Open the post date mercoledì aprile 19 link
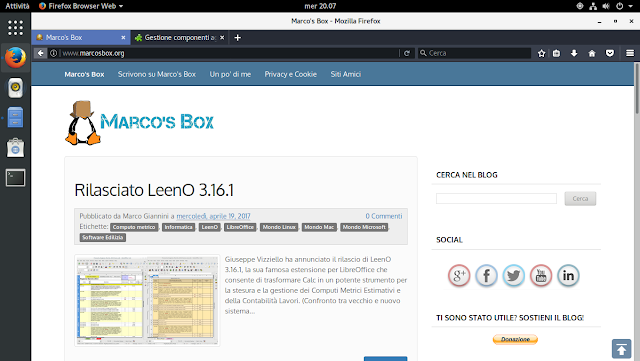Screen dimensions: 640x361 [213, 216]
